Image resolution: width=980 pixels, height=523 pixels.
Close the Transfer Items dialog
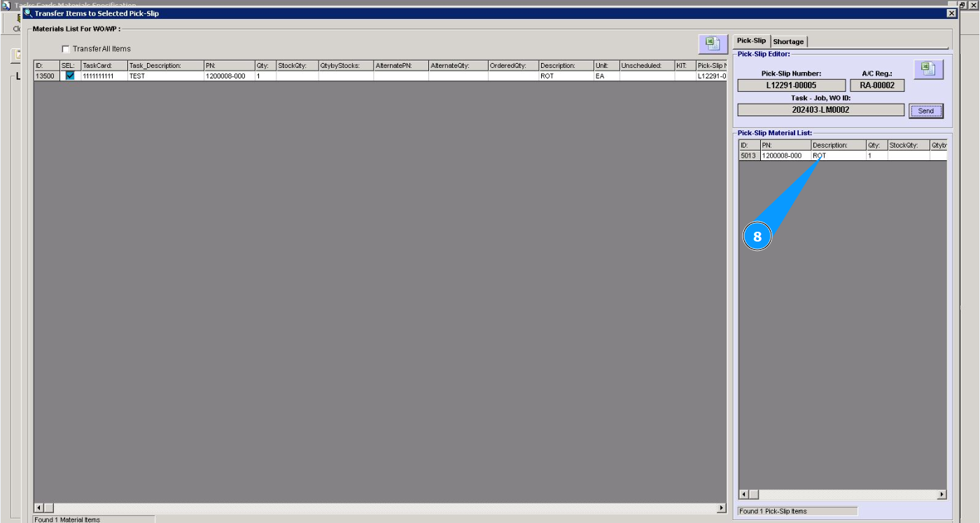[951, 13]
